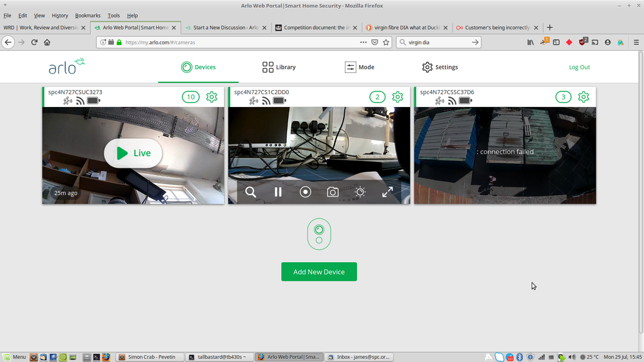
Task: Click the clock showing Mon 29 Jul
Action: pyautogui.click(x=623, y=357)
